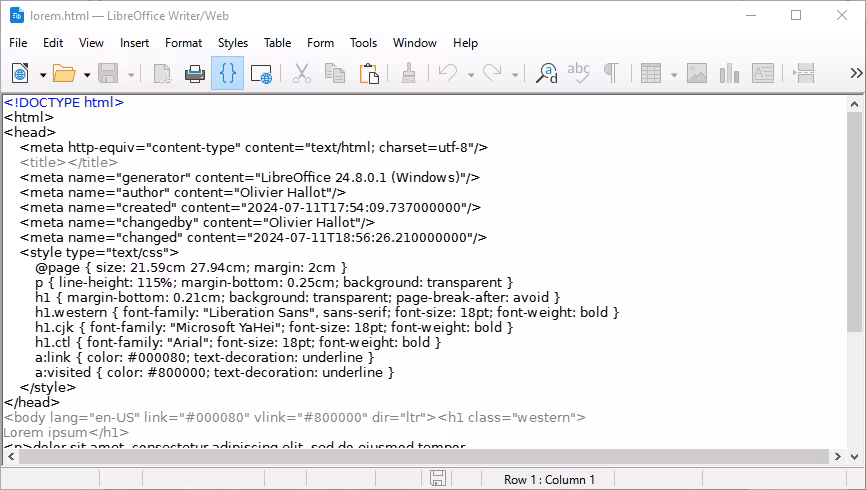Click the @page size line
This screenshot has height=490, width=866.
[x=191, y=267]
